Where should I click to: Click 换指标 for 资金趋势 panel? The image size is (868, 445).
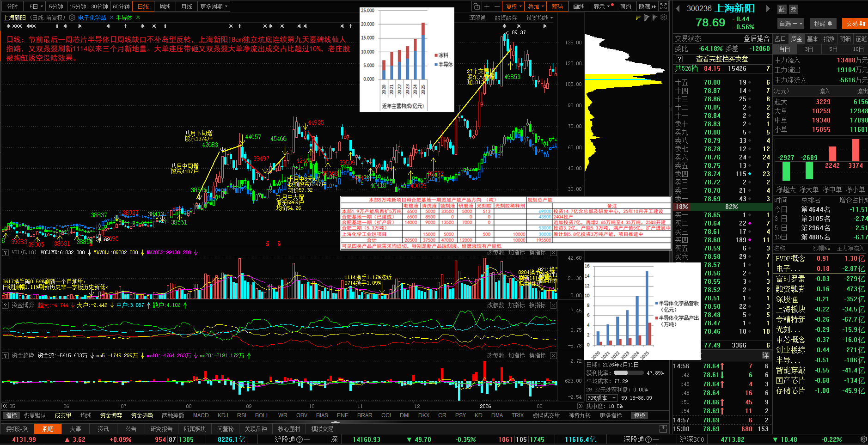pos(537,355)
